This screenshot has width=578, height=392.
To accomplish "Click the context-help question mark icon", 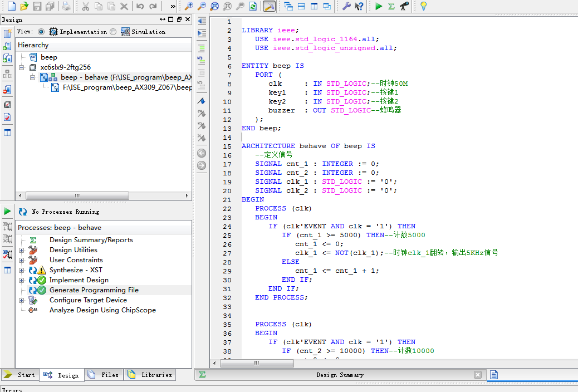I will click(359, 6).
